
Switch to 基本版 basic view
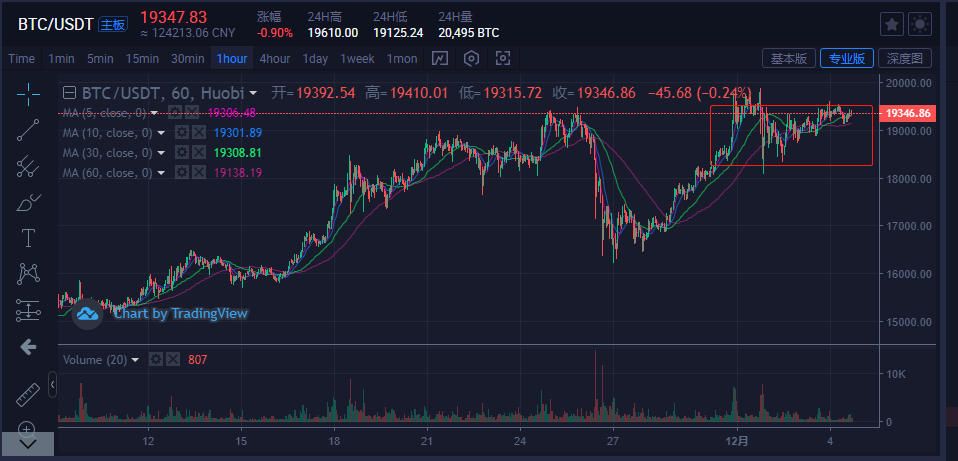pos(789,58)
